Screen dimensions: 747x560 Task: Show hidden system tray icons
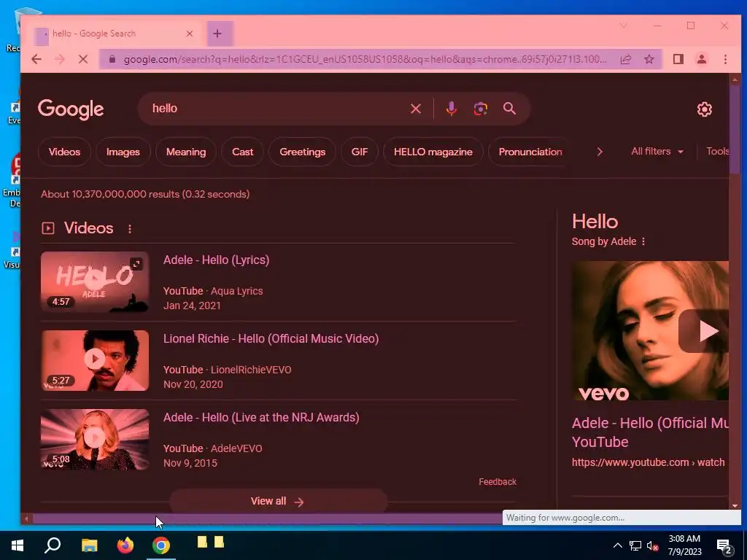coord(617,545)
